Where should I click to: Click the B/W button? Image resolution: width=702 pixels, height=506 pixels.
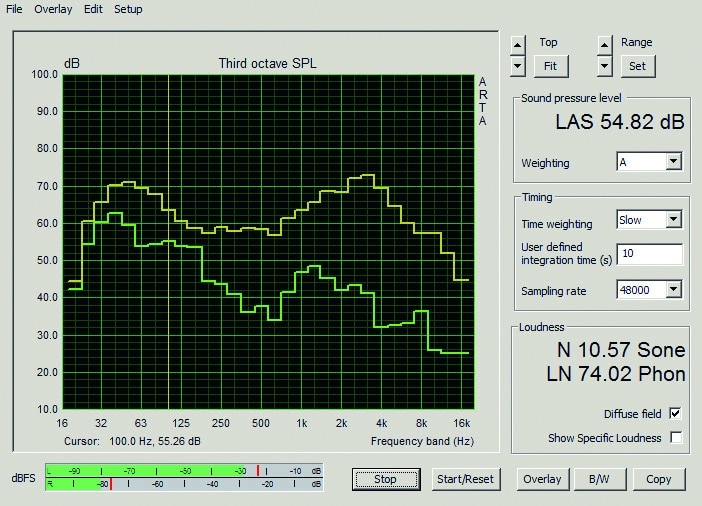[599, 479]
